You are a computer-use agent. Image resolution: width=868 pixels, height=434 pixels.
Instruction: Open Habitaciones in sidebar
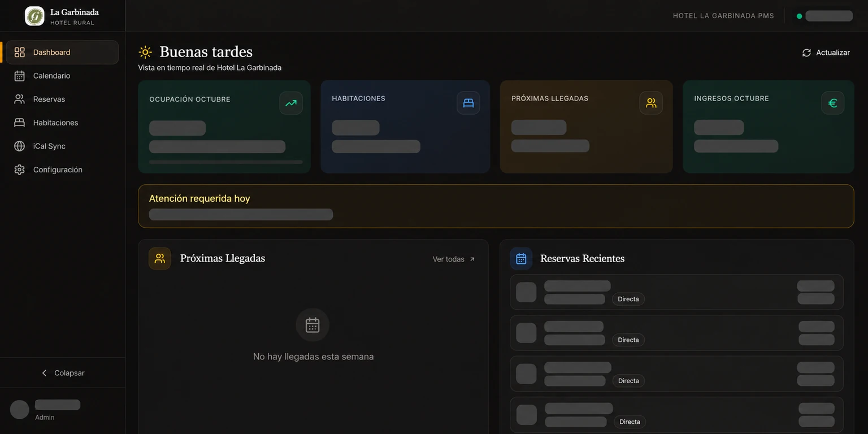coord(62,123)
